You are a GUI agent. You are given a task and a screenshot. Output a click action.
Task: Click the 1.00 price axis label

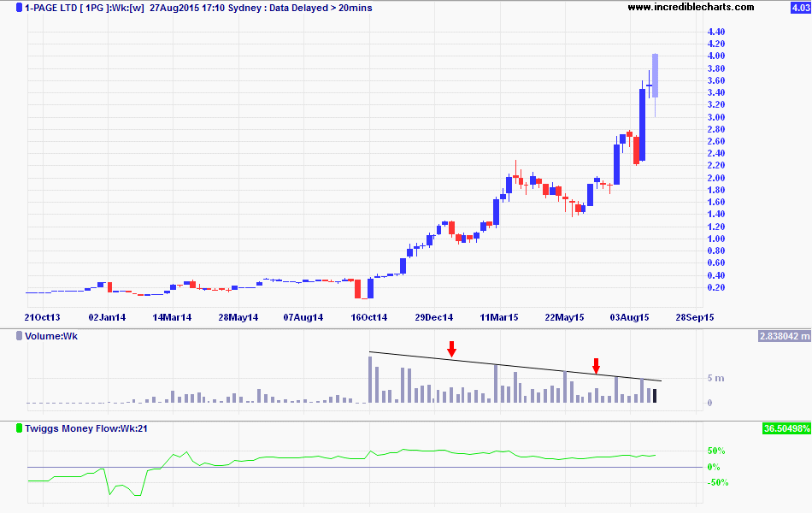(716, 239)
